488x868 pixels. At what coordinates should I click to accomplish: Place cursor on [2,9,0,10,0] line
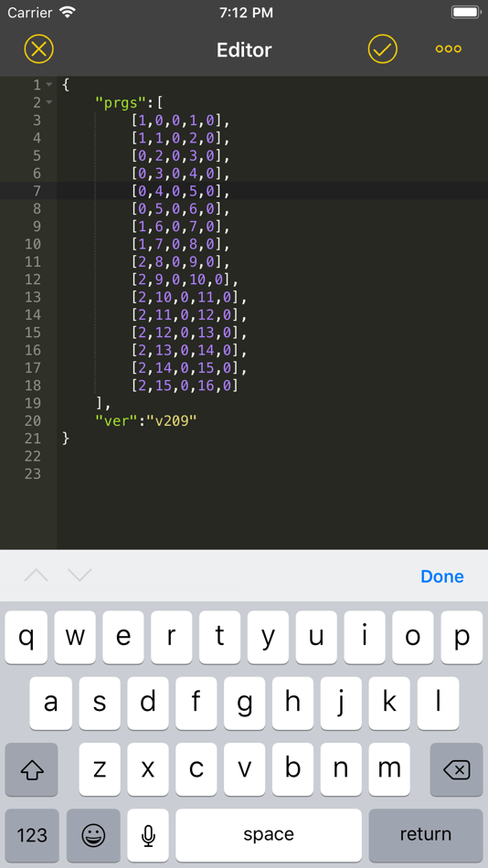point(185,280)
